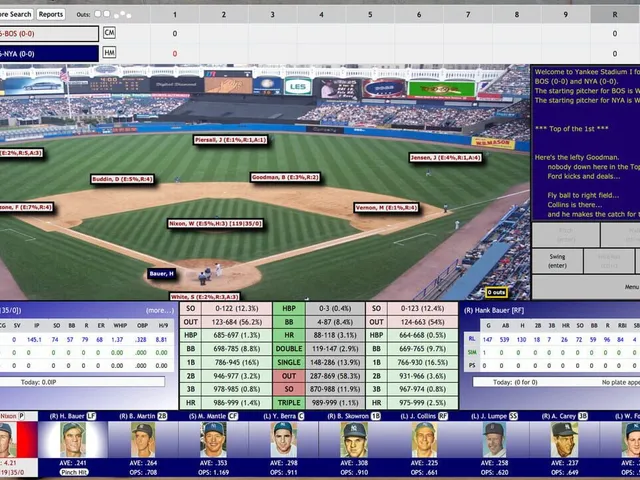The height and width of the screenshot is (480, 640).
Task: Click the TRIPLE cell in center column
Action: click(x=289, y=403)
